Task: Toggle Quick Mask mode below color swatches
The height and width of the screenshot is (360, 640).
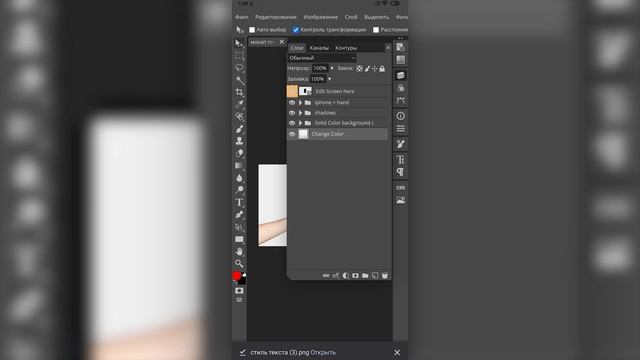Action: (x=239, y=291)
